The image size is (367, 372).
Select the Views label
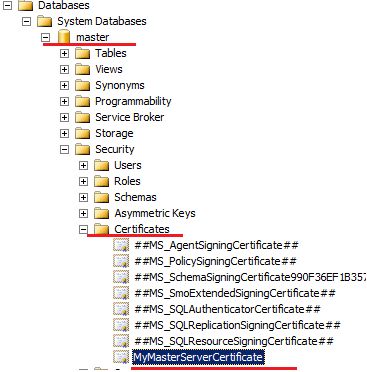[109, 69]
